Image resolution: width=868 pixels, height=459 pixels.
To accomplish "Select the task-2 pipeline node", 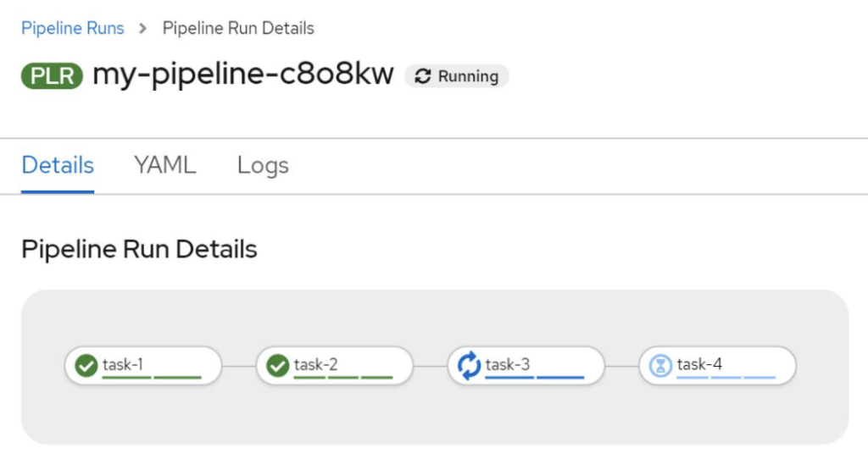I will pyautogui.click(x=335, y=366).
